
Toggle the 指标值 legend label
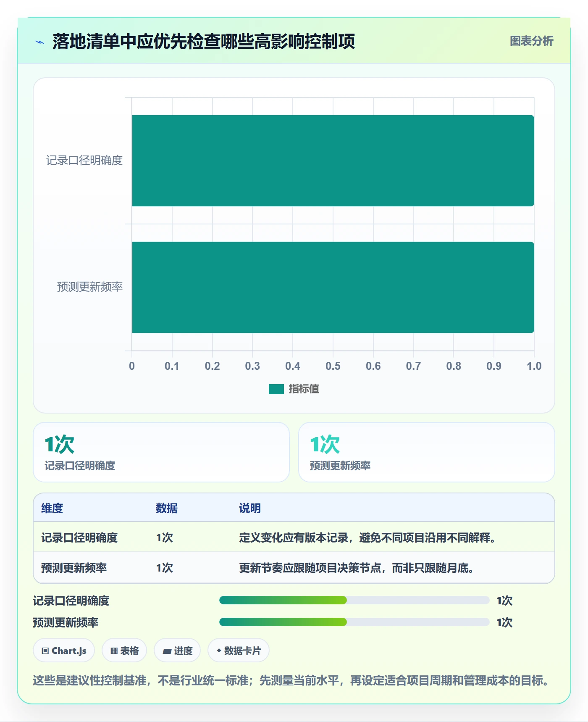point(304,389)
